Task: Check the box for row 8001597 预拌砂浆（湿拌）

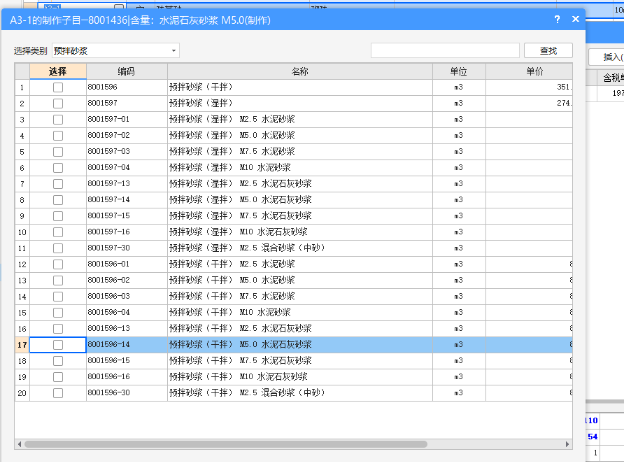Action: 58,103
